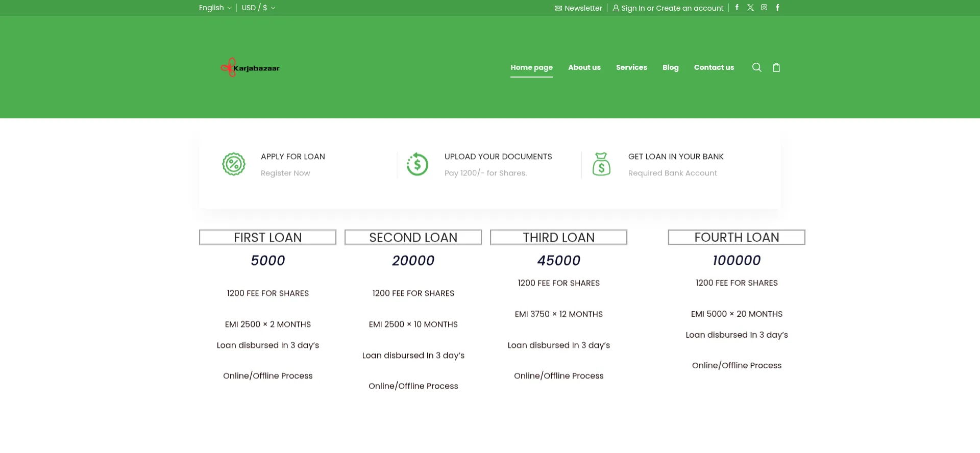980x453 pixels.
Task: Open the About us menu item
Action: click(584, 67)
